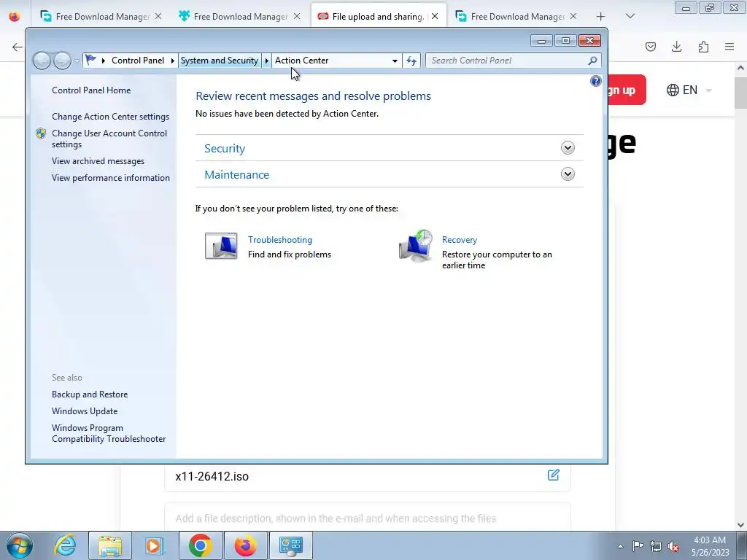The width and height of the screenshot is (747, 560).
Task: Click the Control Panel breadcrumb
Action: (x=138, y=61)
